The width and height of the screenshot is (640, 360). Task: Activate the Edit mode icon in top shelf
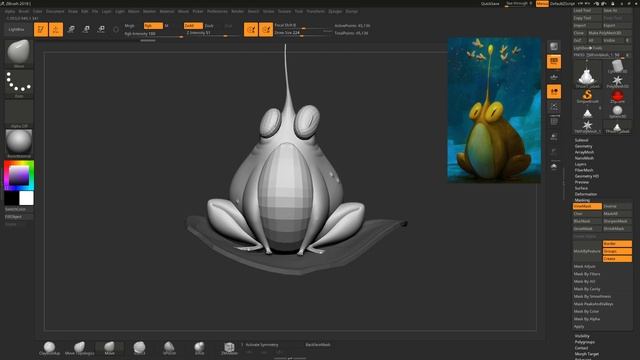tap(41, 29)
